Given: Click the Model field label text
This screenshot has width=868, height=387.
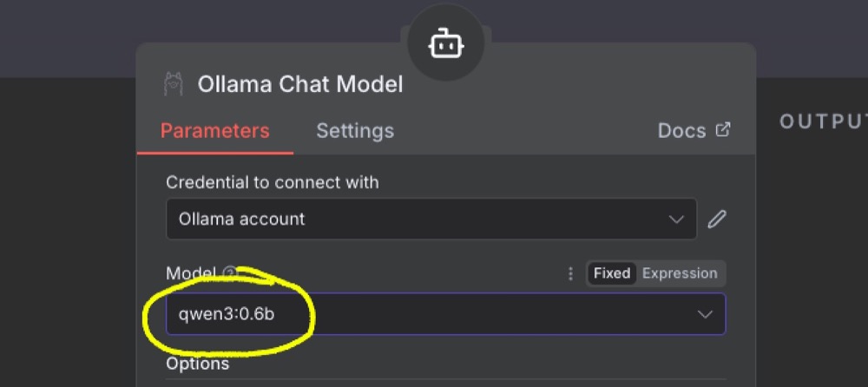Looking at the screenshot, I should pyautogui.click(x=190, y=273).
